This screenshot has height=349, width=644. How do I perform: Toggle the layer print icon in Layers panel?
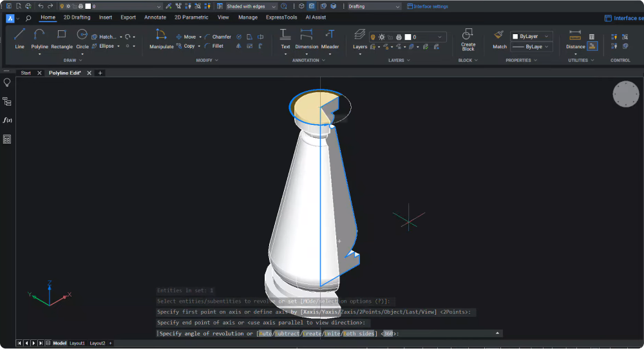pyautogui.click(x=399, y=37)
